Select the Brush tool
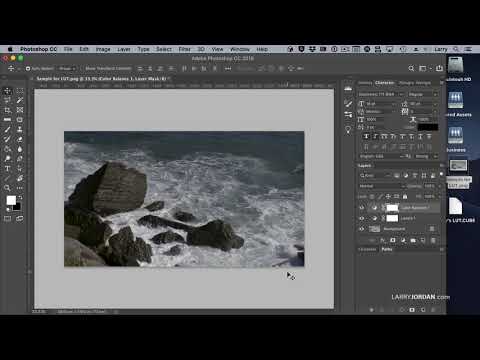Image resolution: width=480 pixels, height=360 pixels. point(7,129)
